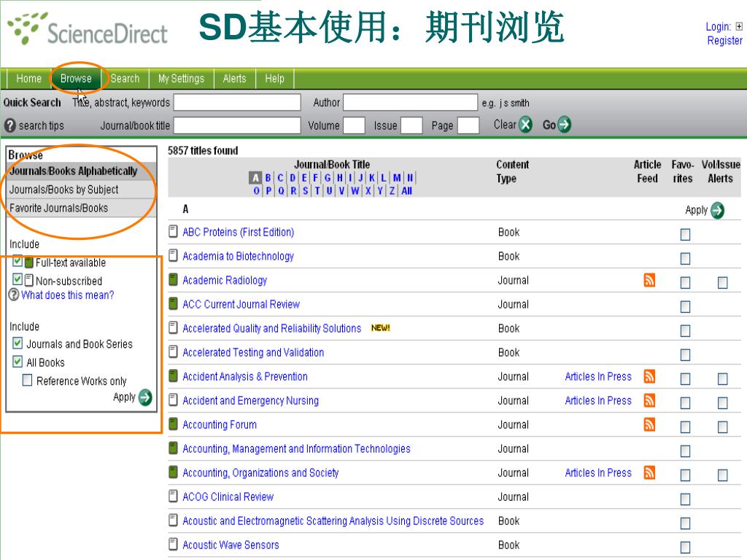Open Acoustic Wave Sensors book
747x560 pixels.
coord(231,545)
